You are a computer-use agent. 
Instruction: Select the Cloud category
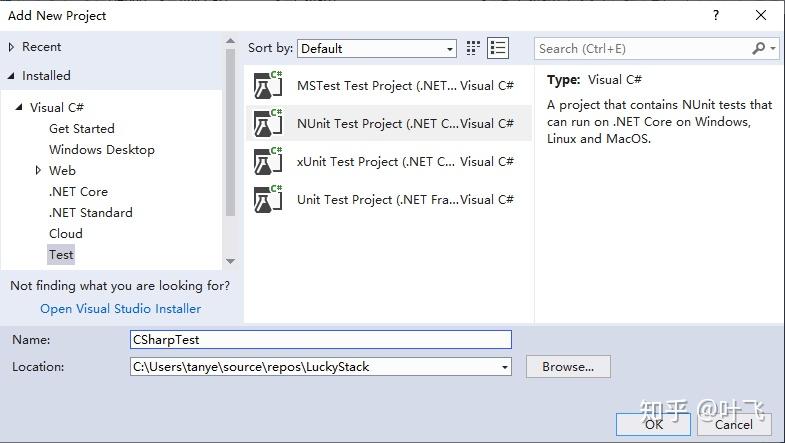66,234
